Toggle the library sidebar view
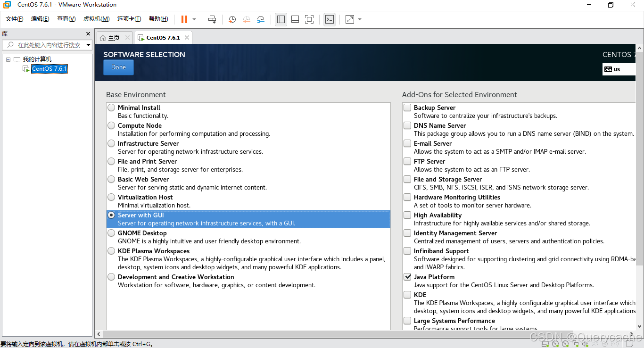 (x=281, y=19)
